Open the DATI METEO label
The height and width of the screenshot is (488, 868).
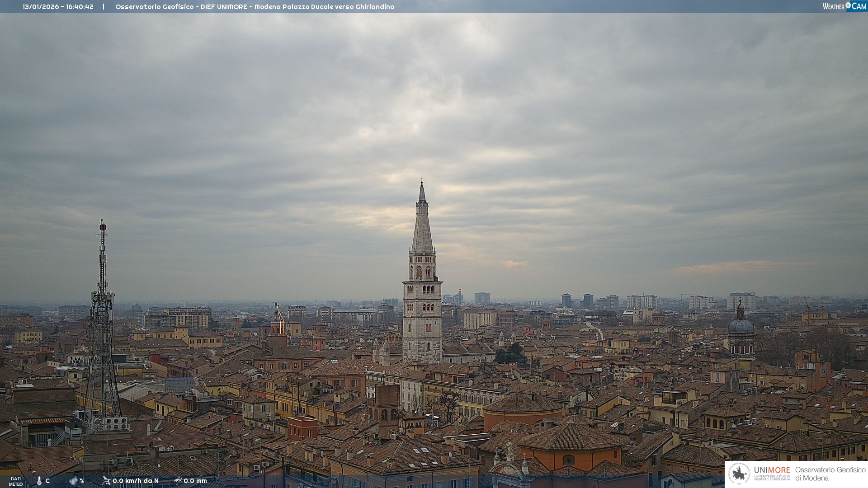[x=16, y=482]
